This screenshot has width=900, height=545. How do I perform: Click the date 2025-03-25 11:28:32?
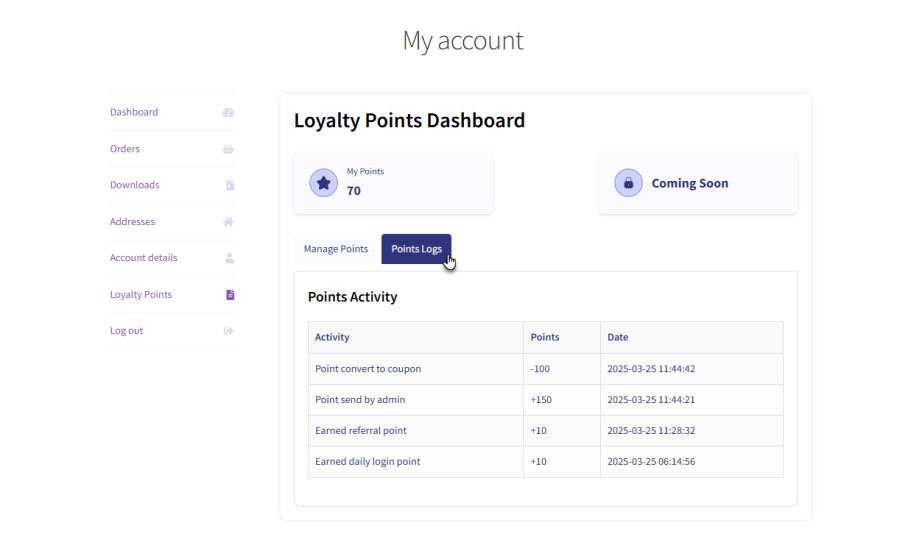[651, 431]
